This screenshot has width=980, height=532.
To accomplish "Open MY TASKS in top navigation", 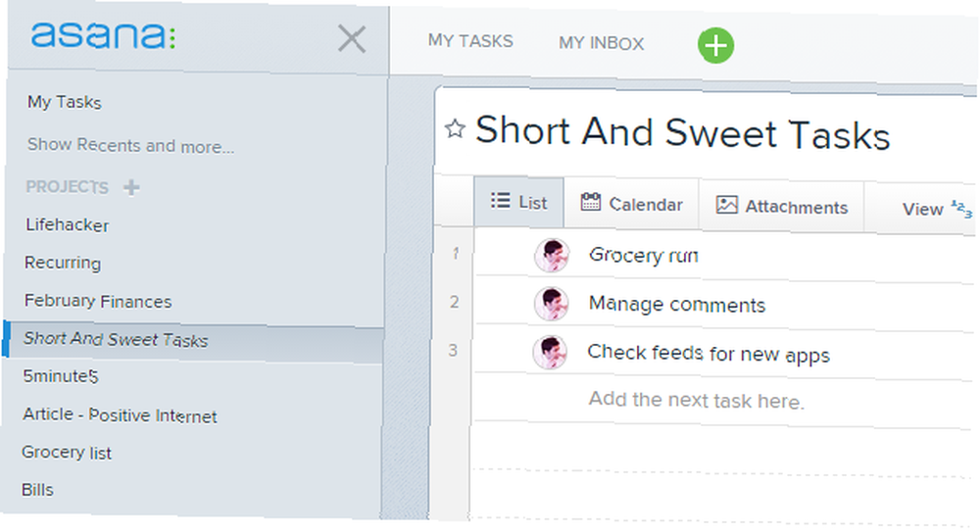I will tap(470, 41).
